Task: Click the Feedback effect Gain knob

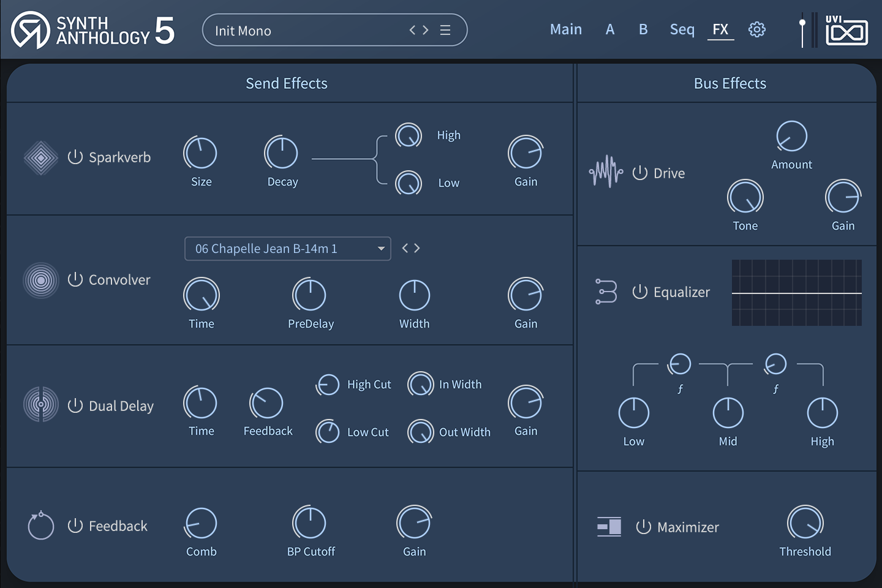Action: pyautogui.click(x=414, y=522)
